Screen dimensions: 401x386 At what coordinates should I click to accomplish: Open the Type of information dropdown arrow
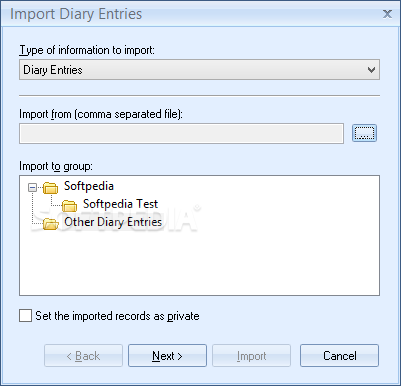[371, 70]
